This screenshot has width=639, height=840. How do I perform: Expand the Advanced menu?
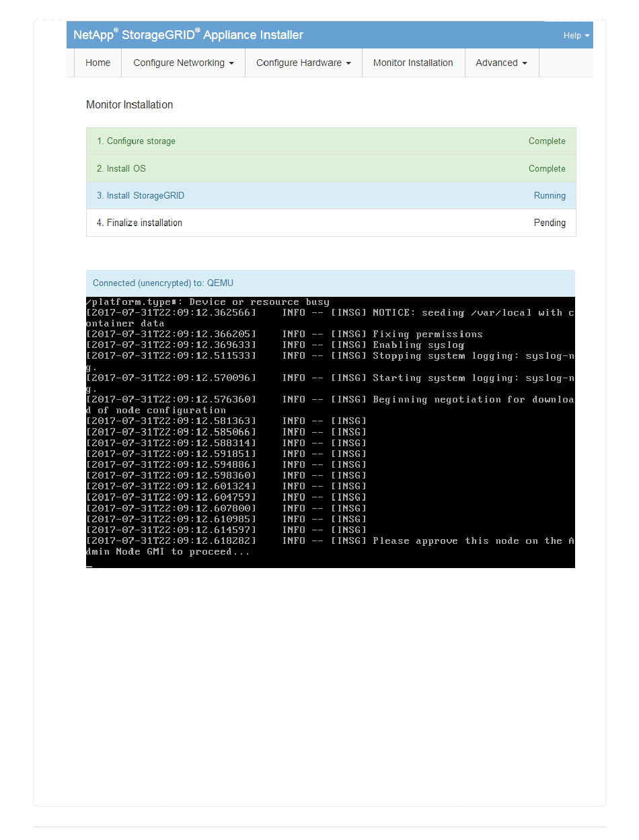pos(502,63)
